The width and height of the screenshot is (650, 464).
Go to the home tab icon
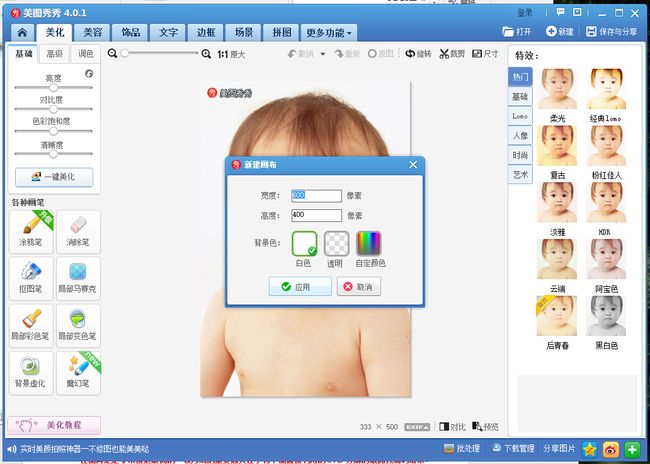tap(22, 33)
